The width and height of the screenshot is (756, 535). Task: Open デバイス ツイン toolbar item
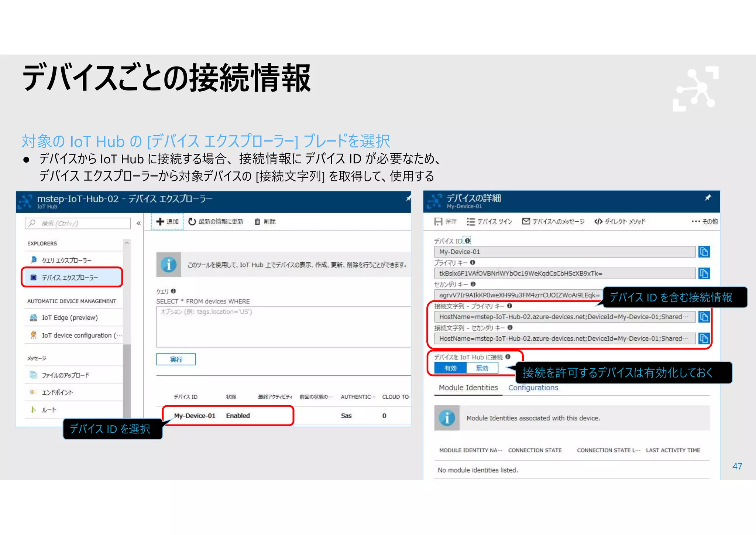(489, 221)
